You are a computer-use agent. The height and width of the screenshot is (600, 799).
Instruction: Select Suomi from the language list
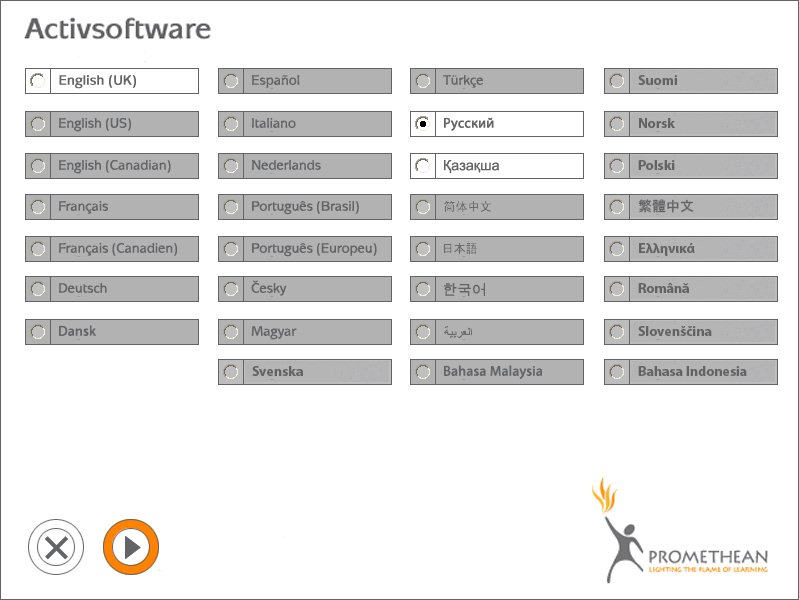coord(690,81)
